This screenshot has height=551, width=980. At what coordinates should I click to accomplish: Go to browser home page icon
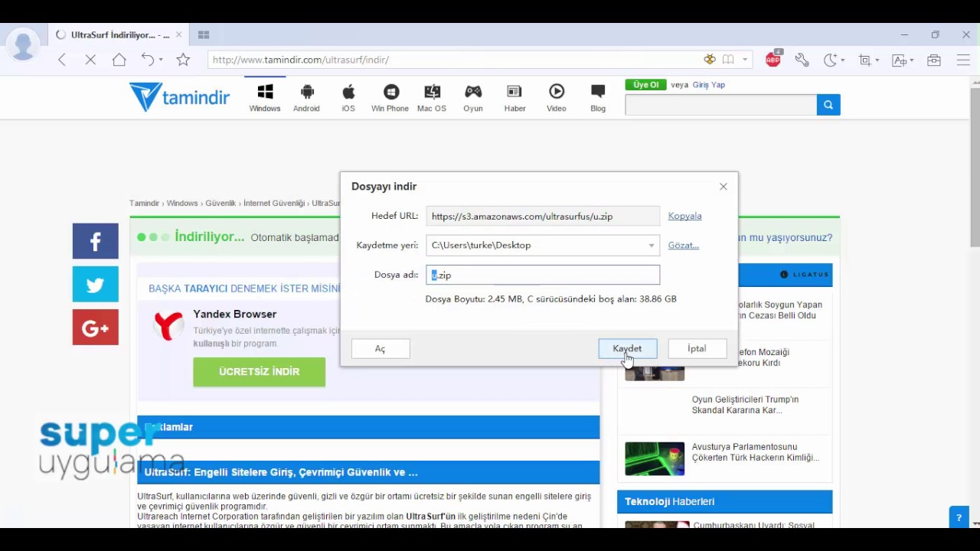[x=119, y=60]
